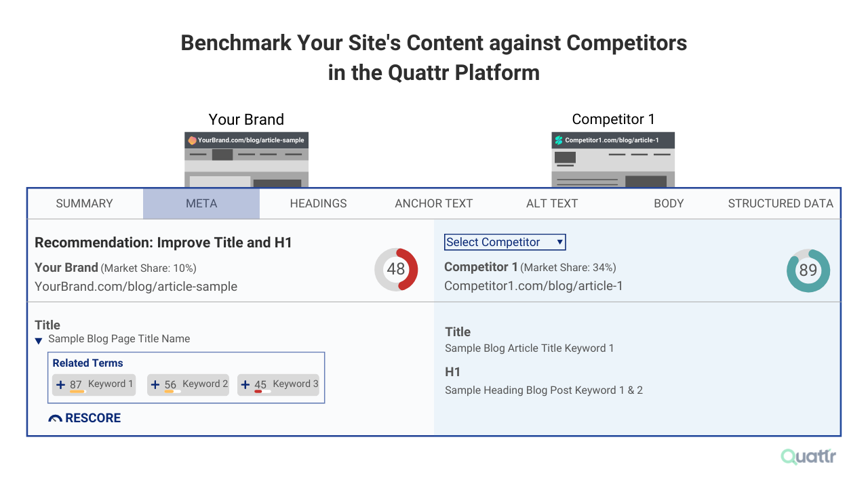Click Sample Heading Blog Post Keyword 1 & 2
Image resolution: width=868 pixels, height=488 pixels.
point(544,390)
